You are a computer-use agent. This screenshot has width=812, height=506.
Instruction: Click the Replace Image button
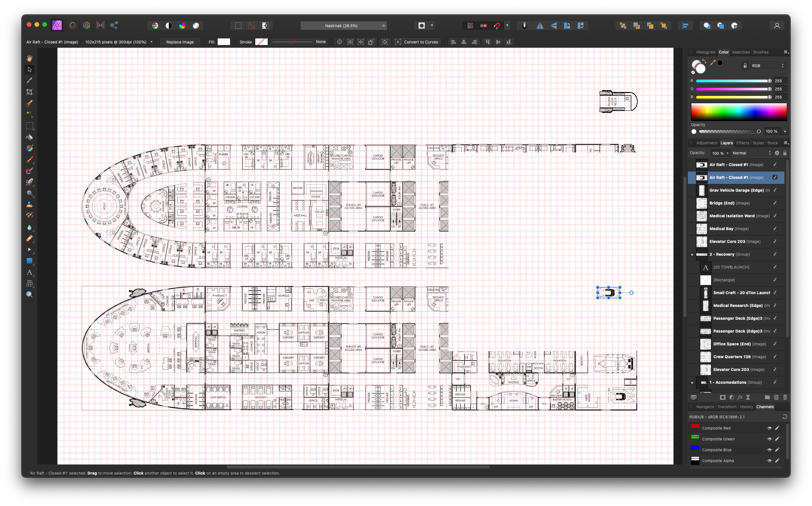pos(180,42)
